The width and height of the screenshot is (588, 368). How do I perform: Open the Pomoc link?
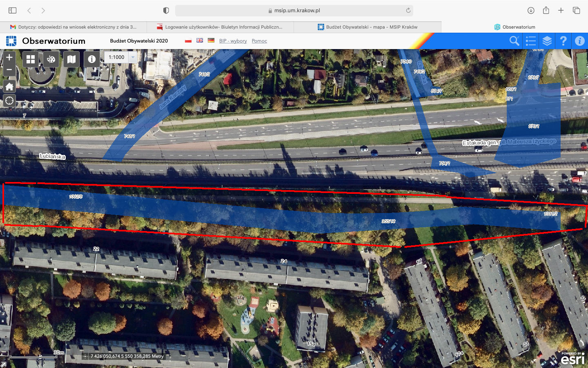pos(259,41)
